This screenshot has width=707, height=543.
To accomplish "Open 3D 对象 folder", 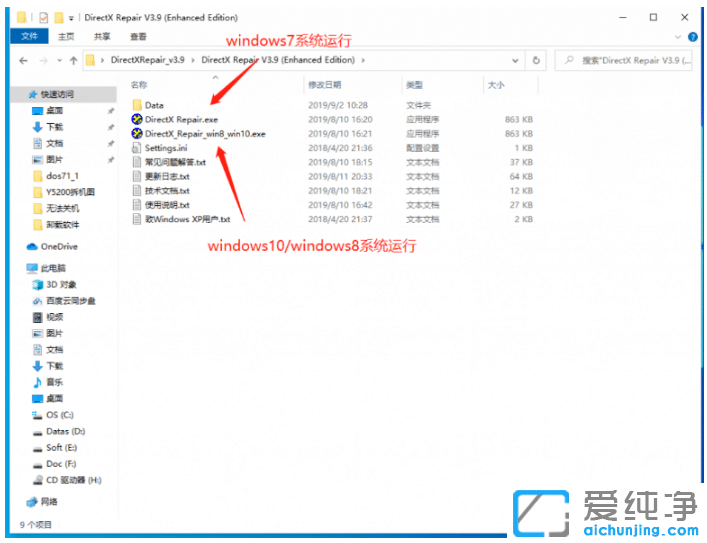I will [61, 285].
